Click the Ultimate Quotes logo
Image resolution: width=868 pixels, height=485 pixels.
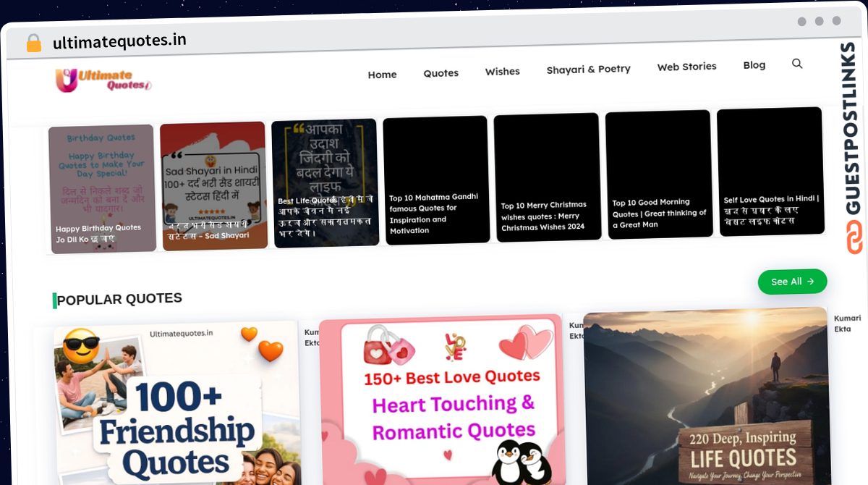click(x=103, y=80)
